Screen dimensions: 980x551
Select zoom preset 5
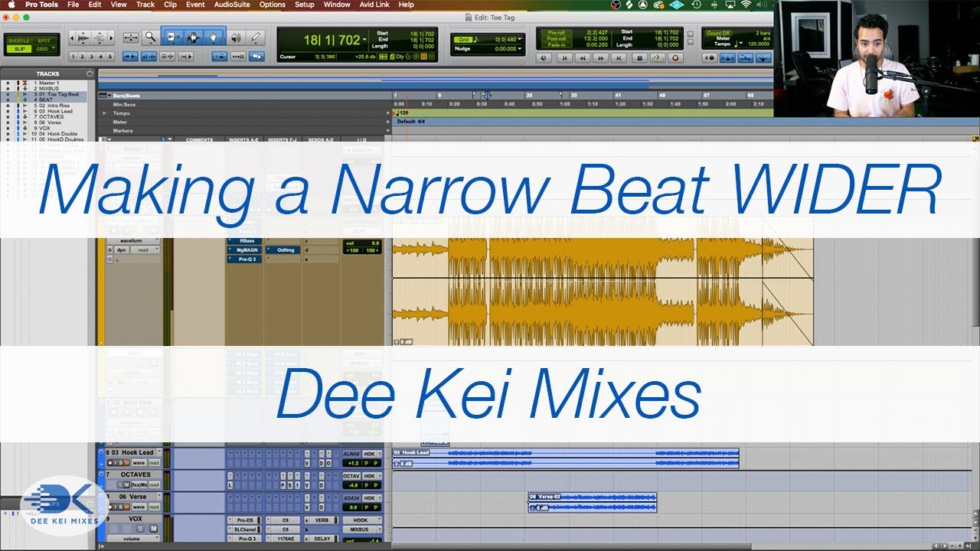(x=110, y=57)
